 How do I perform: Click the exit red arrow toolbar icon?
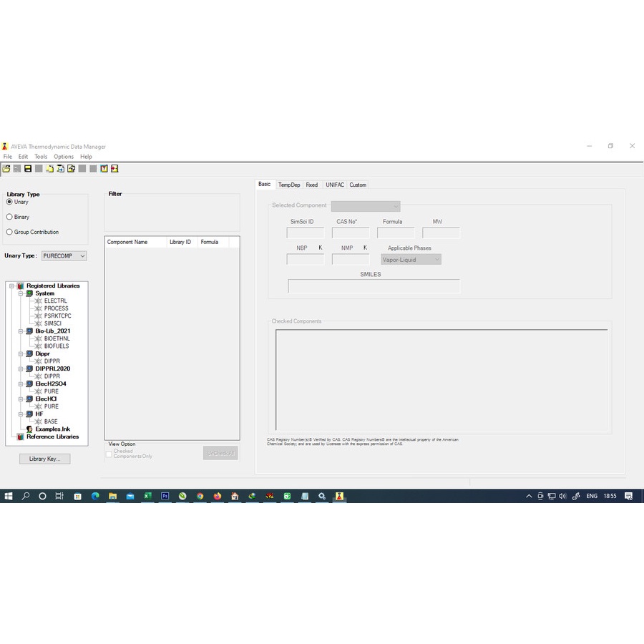coord(114,168)
